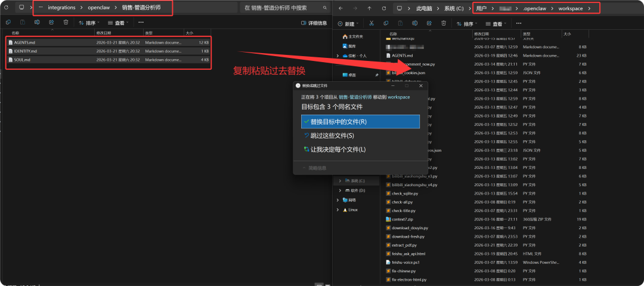
Task: Click the collapsed path ellipsis in left address bar
Action: pyautogui.click(x=41, y=8)
